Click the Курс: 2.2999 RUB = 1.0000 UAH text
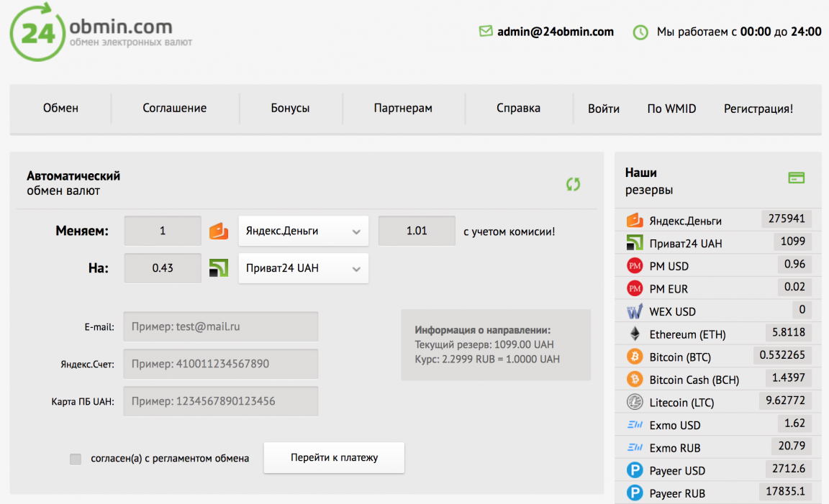829x504 pixels. (x=487, y=359)
